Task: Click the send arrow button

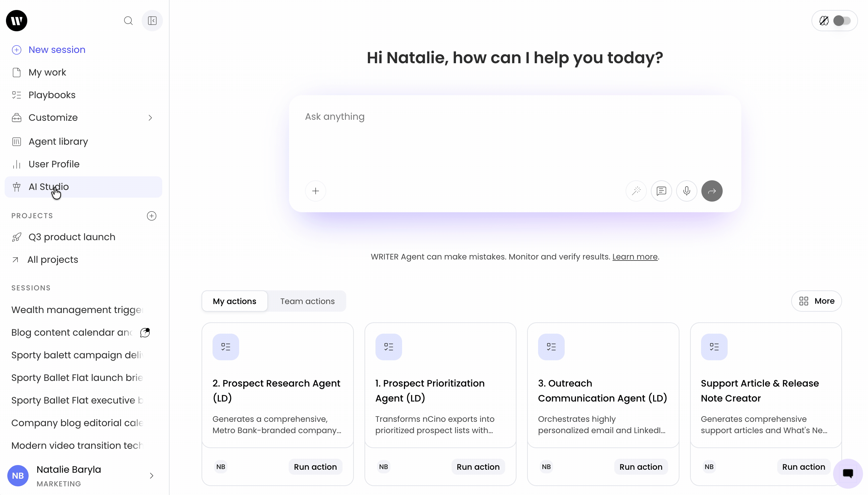Action: [712, 191]
